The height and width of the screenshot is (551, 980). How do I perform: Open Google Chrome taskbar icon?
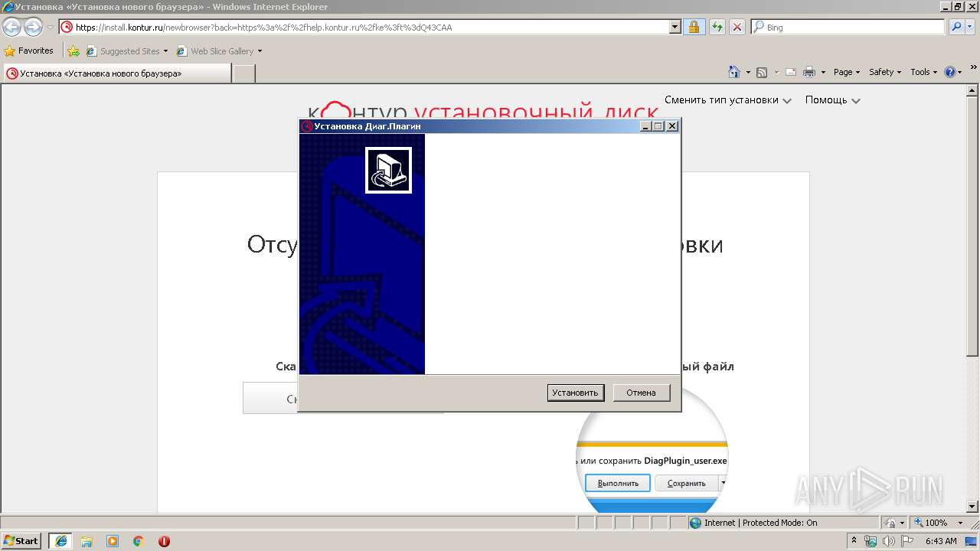click(x=139, y=541)
